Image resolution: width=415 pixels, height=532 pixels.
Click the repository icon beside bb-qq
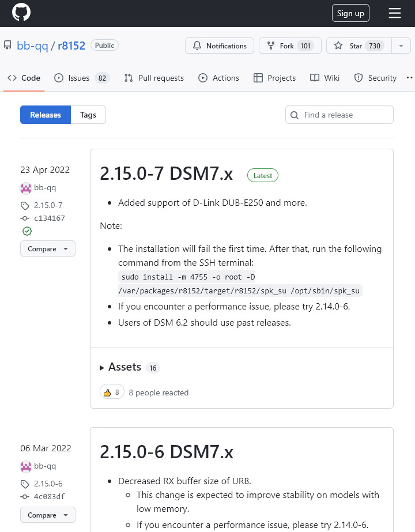7,45
